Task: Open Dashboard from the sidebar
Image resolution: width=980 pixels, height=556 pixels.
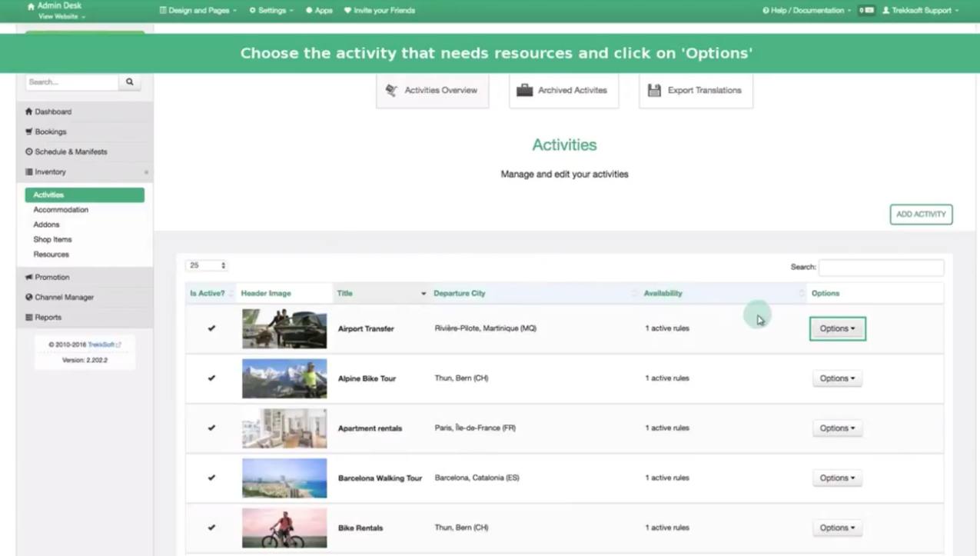Action: [52, 112]
